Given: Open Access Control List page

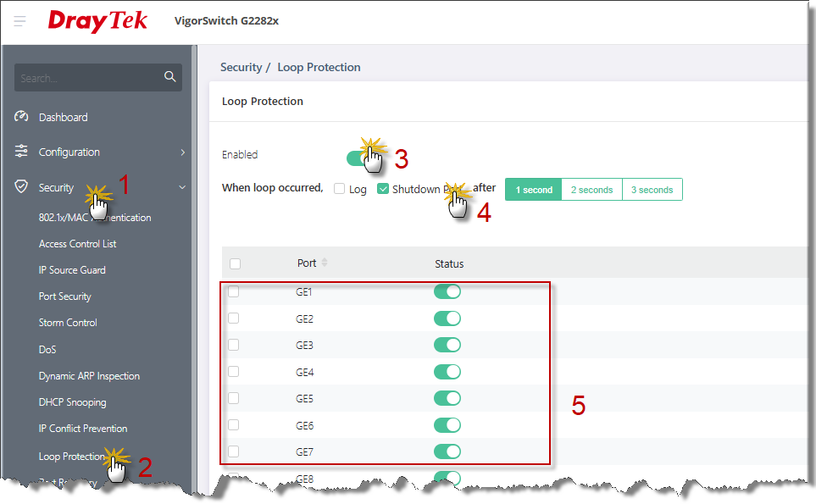Looking at the screenshot, I should pos(78,244).
